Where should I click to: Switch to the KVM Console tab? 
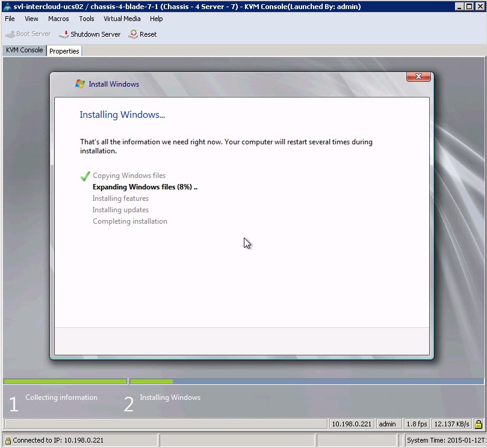coord(25,51)
